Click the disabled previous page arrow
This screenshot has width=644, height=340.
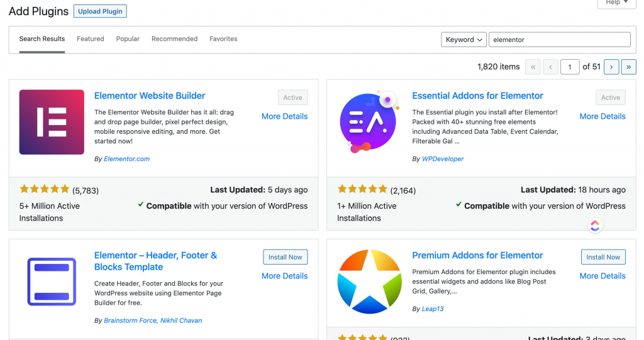550,67
